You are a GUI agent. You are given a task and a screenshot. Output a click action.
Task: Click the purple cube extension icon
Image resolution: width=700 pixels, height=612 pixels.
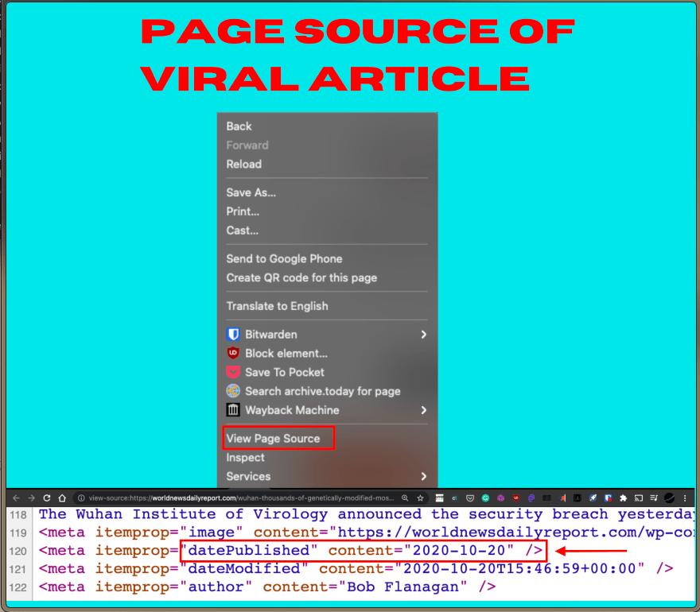[501, 498]
